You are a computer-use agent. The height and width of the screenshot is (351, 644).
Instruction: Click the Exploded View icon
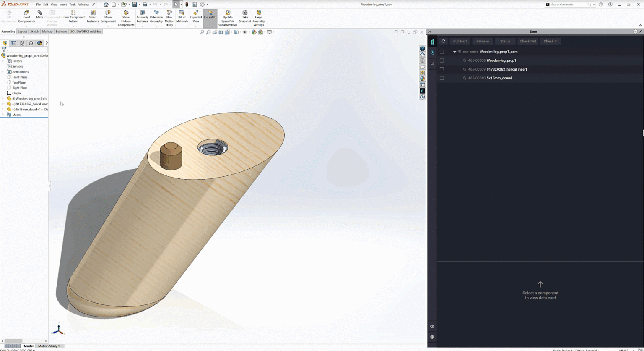click(x=195, y=16)
